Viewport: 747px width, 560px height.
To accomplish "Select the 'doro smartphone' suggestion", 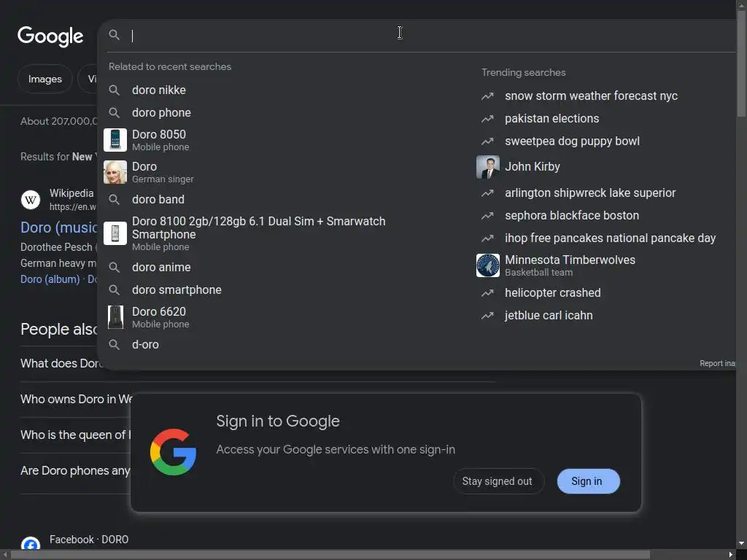I will (x=177, y=290).
